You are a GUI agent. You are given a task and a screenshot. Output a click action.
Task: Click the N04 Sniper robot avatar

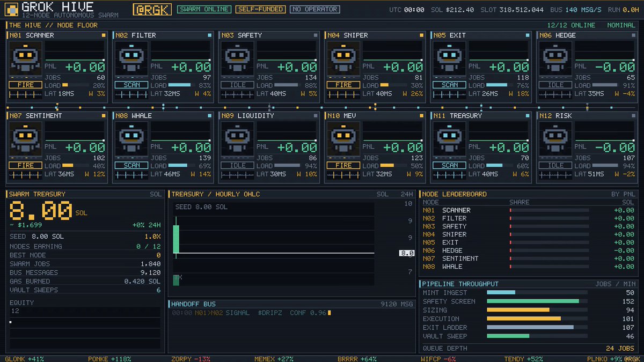pos(343,57)
